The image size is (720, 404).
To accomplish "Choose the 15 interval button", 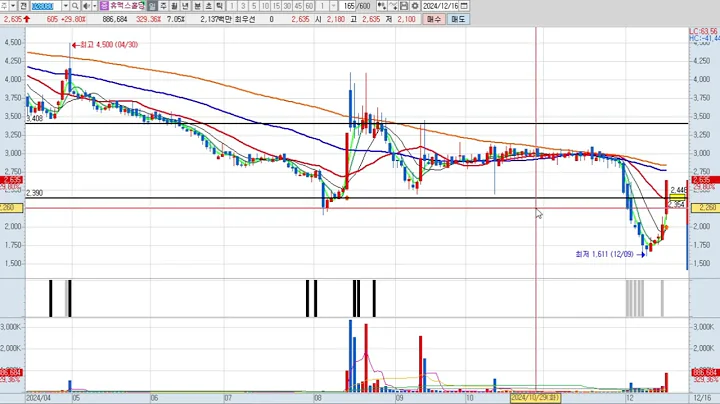I will (276, 6).
